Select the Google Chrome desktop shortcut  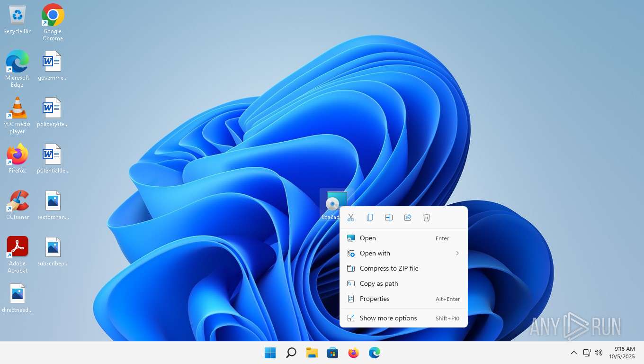click(53, 22)
